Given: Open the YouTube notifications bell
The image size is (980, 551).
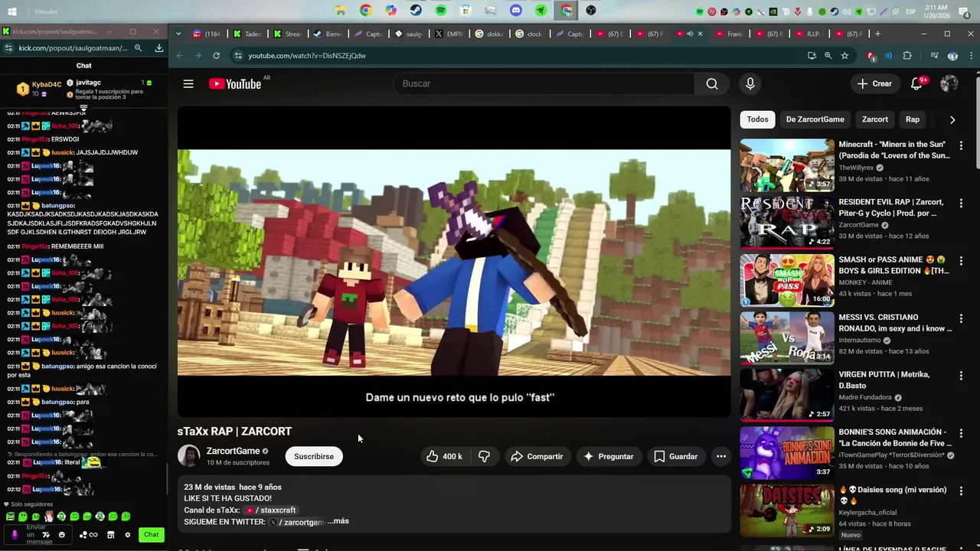Looking at the screenshot, I should click(916, 83).
